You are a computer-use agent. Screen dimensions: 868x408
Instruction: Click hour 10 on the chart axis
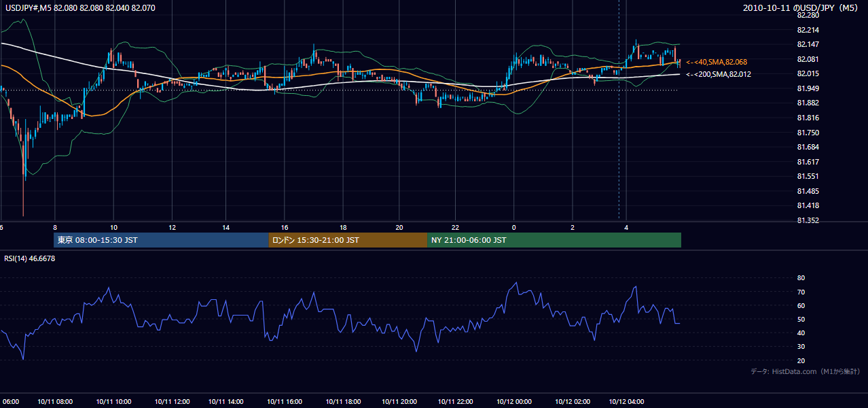click(113, 227)
